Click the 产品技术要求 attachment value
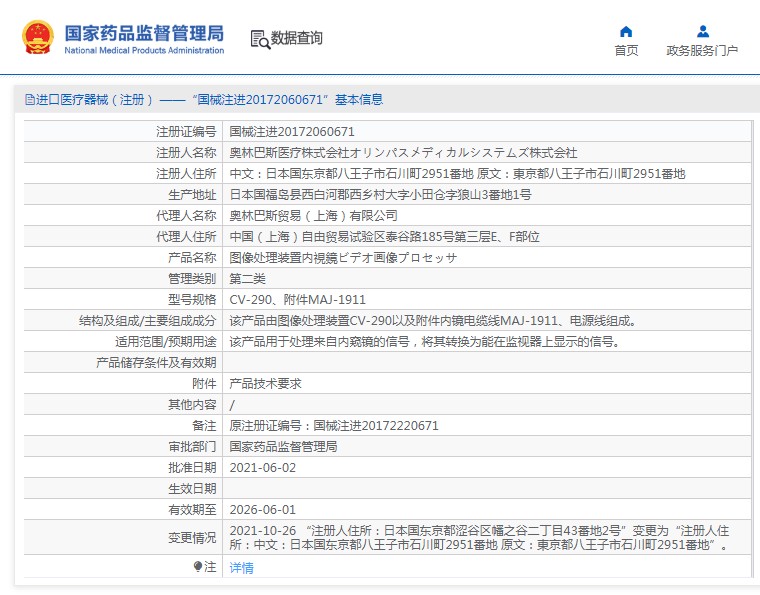The height and width of the screenshot is (595, 760). (265, 383)
